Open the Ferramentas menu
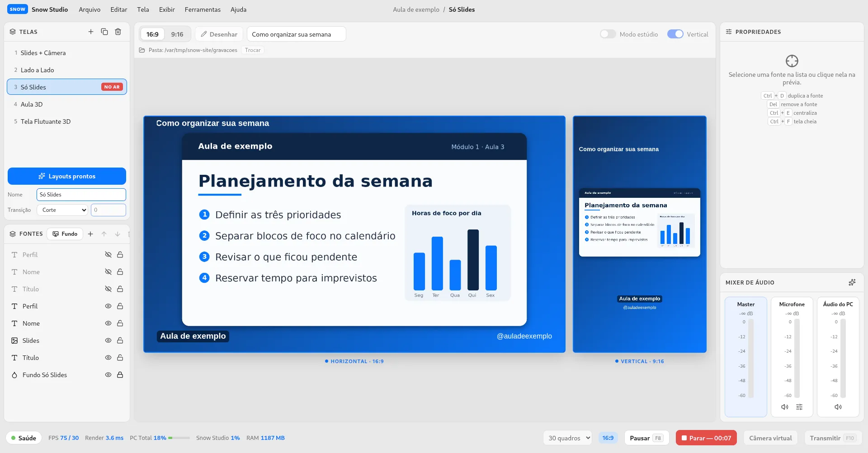Viewport: 868px width, 453px height. tap(203, 9)
